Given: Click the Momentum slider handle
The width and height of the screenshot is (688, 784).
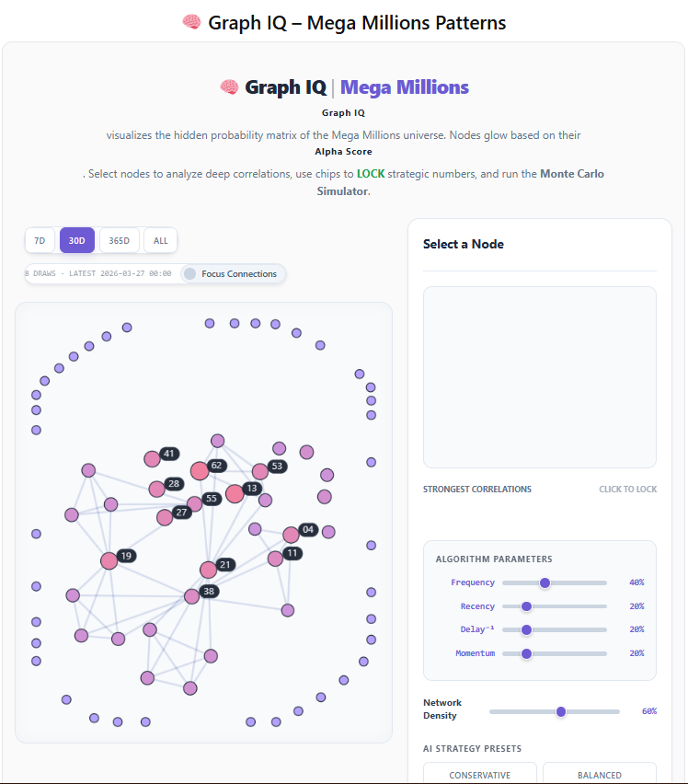Looking at the screenshot, I should click(526, 653).
